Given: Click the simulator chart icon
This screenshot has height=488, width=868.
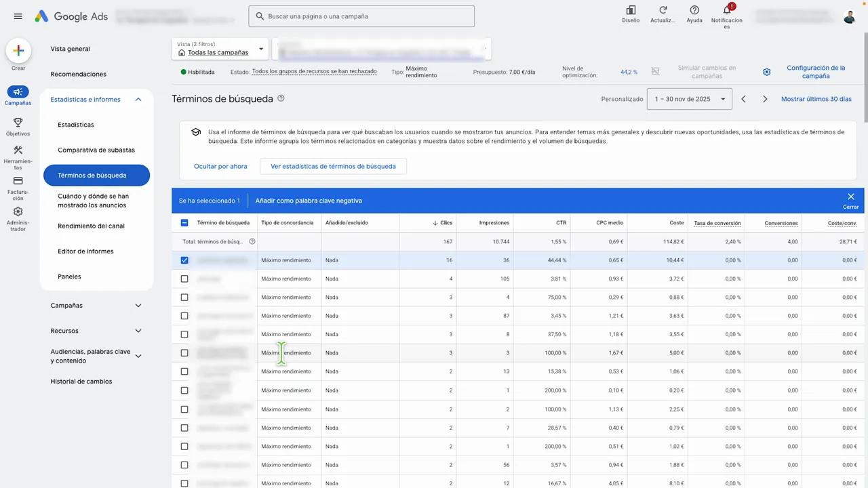Looking at the screenshot, I should point(655,71).
